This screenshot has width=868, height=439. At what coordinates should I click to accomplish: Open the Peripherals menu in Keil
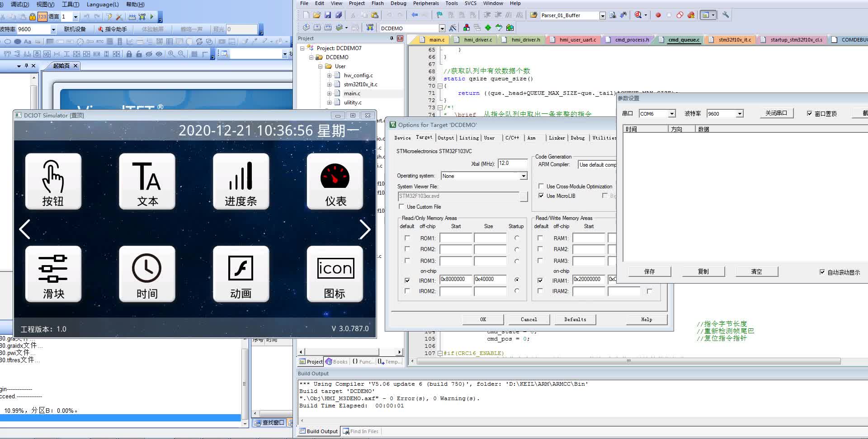(x=426, y=3)
